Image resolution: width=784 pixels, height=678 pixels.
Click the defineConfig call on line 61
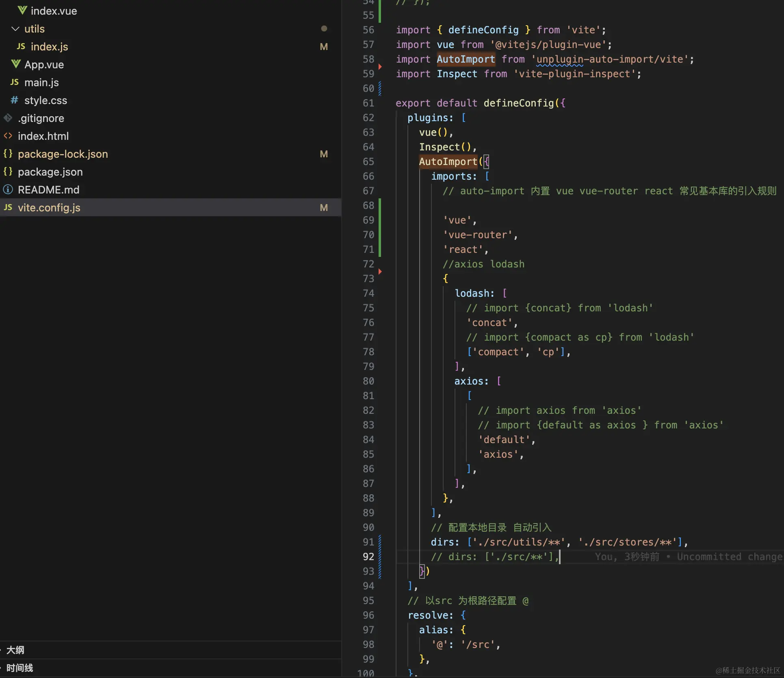click(519, 103)
